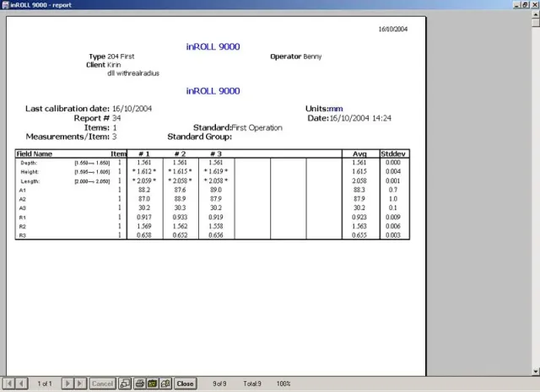Click the vertical scrollbar thumb

pos(536,23)
